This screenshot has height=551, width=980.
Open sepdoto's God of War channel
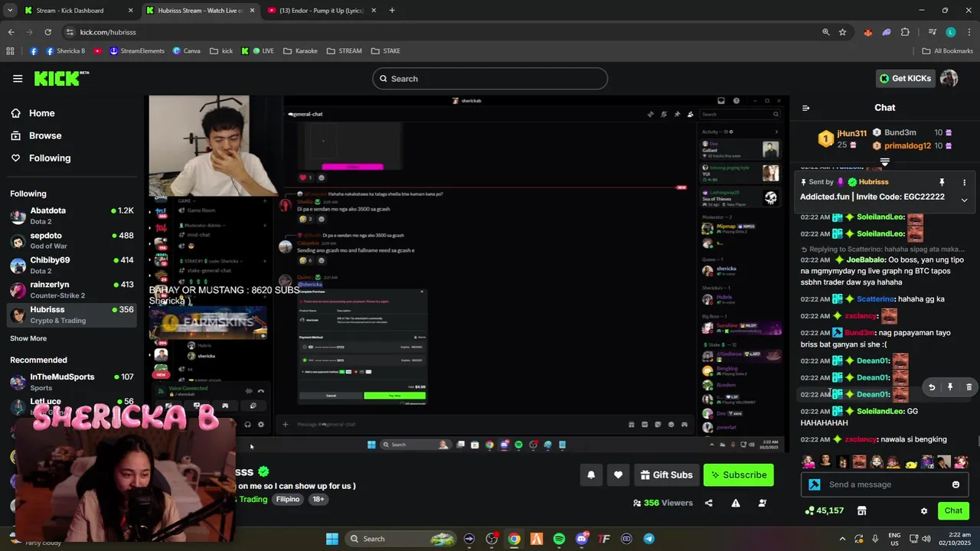[72, 240]
